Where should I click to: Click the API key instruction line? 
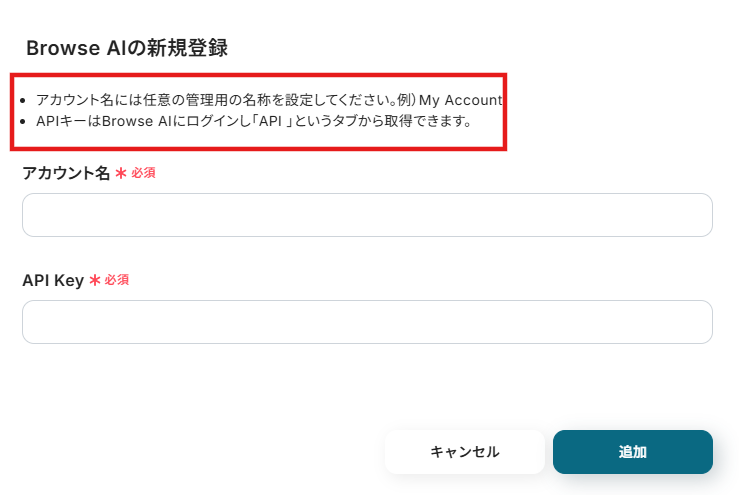pyautogui.click(x=250, y=122)
